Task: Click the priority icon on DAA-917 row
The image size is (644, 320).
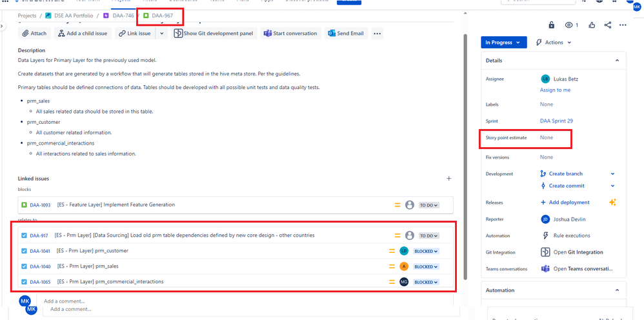Action: coord(397,235)
